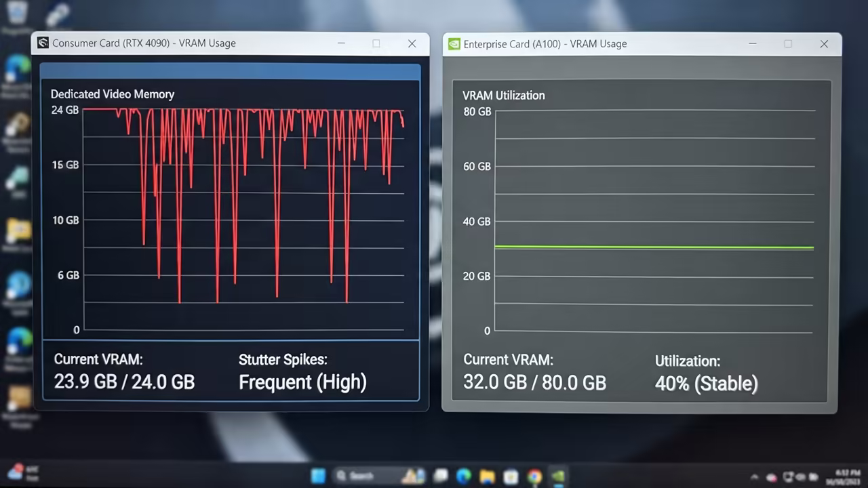
Task: Open the Windows Start menu
Action: point(318,476)
